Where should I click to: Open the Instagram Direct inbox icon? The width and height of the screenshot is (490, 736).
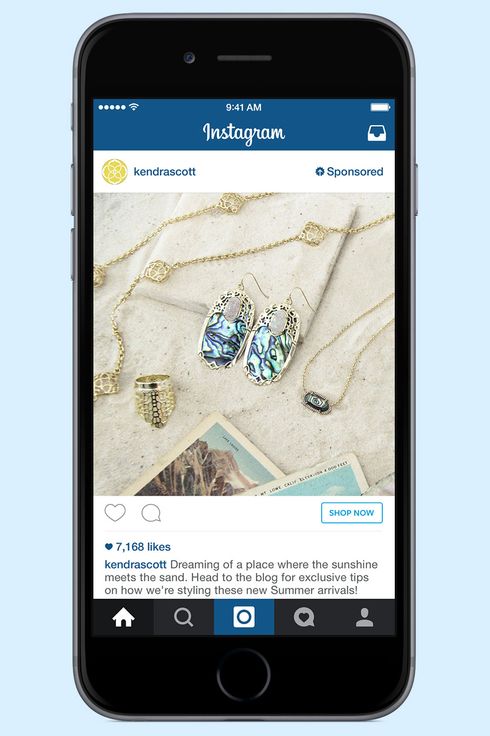click(376, 133)
